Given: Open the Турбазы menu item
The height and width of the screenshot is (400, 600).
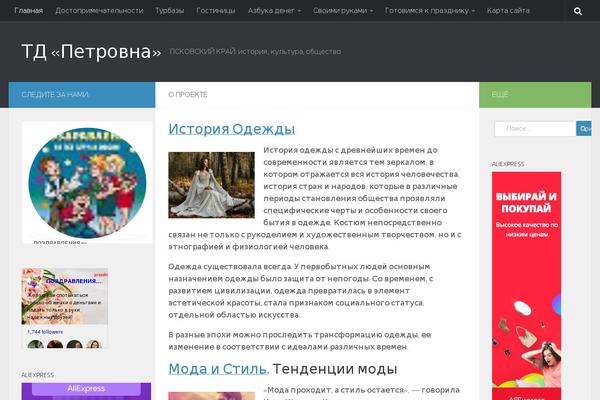Looking at the screenshot, I should click(x=170, y=11).
